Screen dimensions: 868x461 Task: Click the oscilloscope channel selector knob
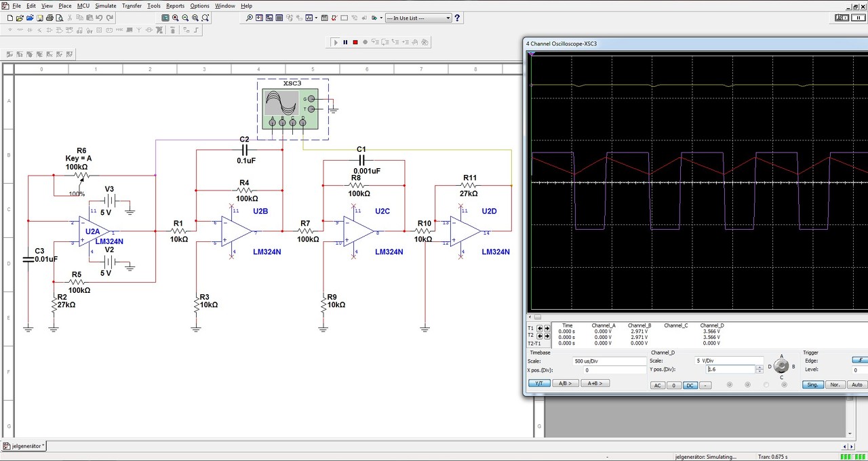[x=781, y=367]
